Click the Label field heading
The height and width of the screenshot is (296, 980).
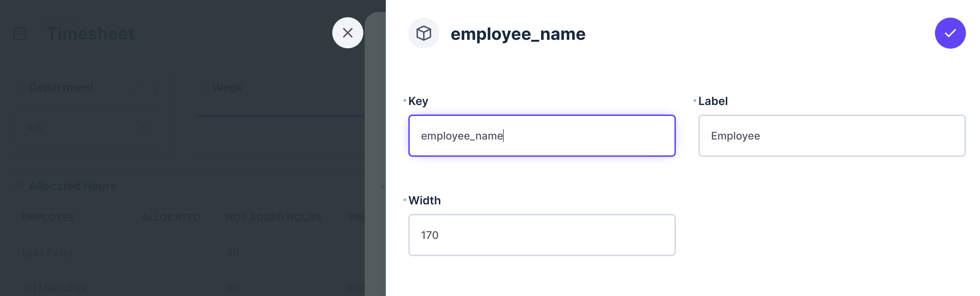[712, 101]
